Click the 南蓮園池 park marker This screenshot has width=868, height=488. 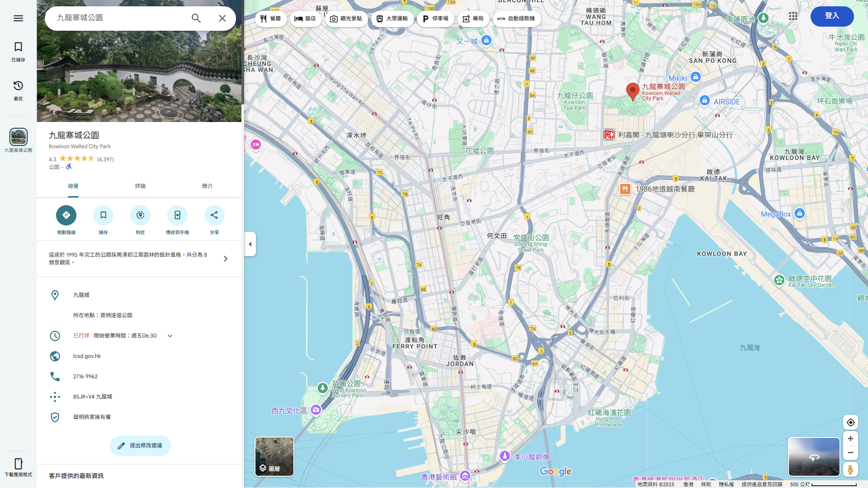coord(764,18)
